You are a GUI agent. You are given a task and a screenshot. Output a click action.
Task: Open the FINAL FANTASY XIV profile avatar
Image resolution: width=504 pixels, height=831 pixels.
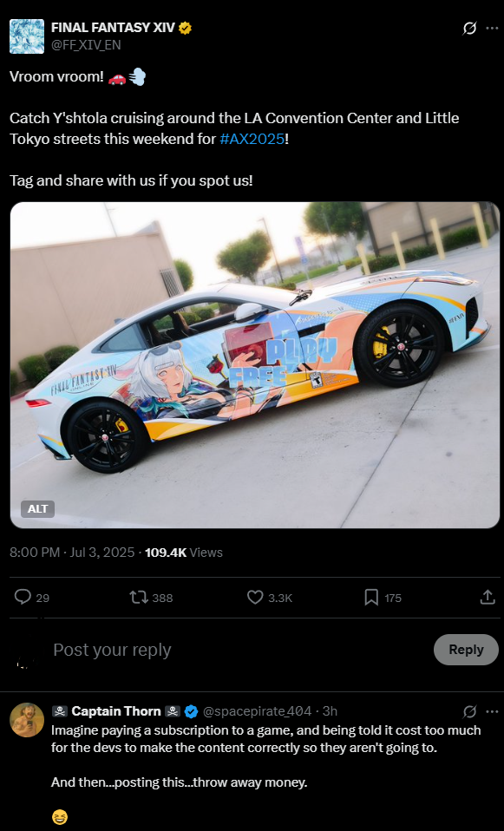(x=27, y=36)
